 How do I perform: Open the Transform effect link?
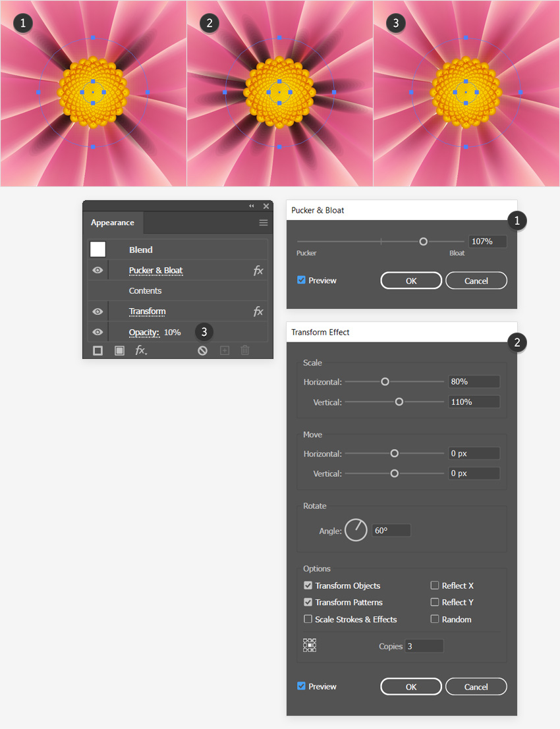click(147, 311)
